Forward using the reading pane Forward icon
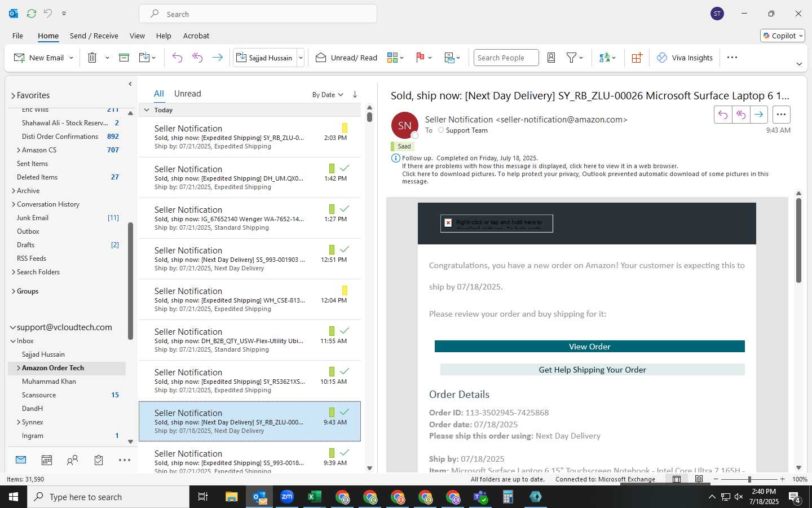 (x=759, y=115)
